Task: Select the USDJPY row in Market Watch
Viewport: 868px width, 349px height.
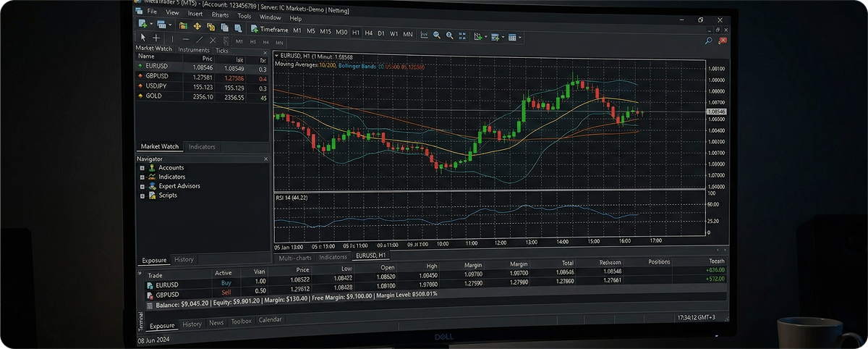Action: pos(202,86)
